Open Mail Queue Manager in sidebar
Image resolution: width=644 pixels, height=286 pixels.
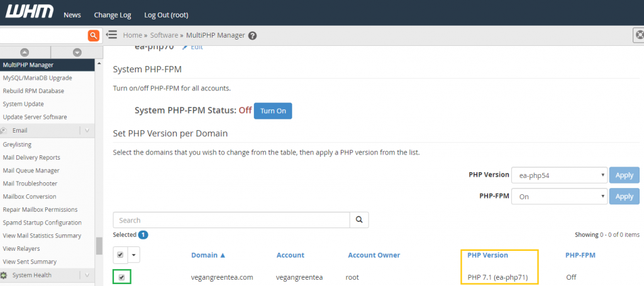31,171
